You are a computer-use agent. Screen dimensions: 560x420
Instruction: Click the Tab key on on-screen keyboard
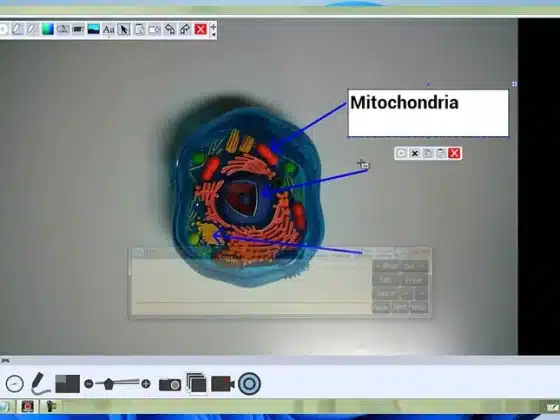[385, 280]
